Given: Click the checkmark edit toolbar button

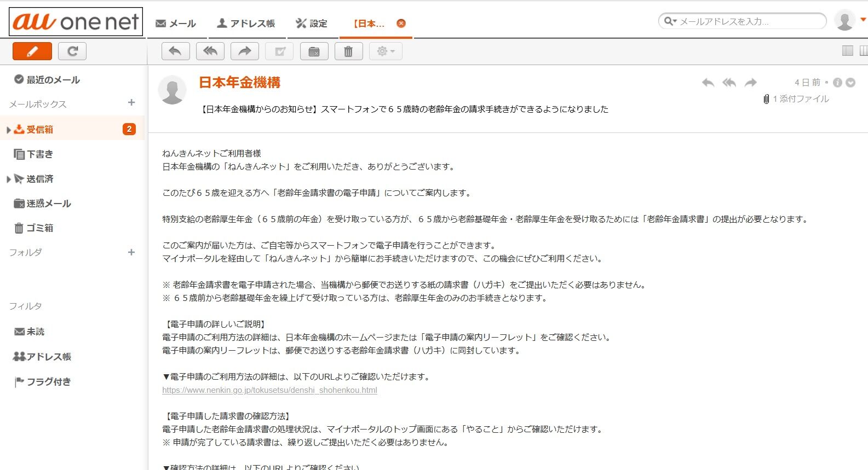Looking at the screenshot, I should point(279,51).
